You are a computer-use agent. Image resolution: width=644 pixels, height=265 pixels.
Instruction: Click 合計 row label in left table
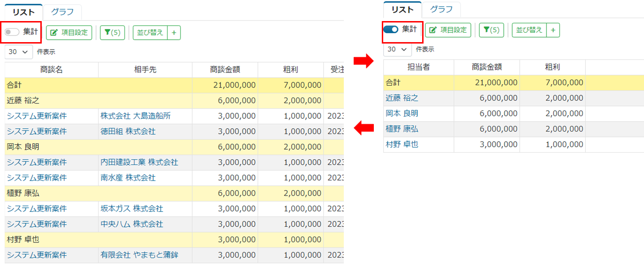pos(14,85)
